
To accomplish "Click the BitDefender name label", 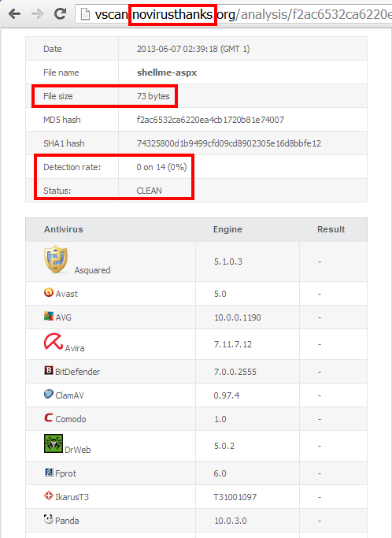I will pos(77,372).
